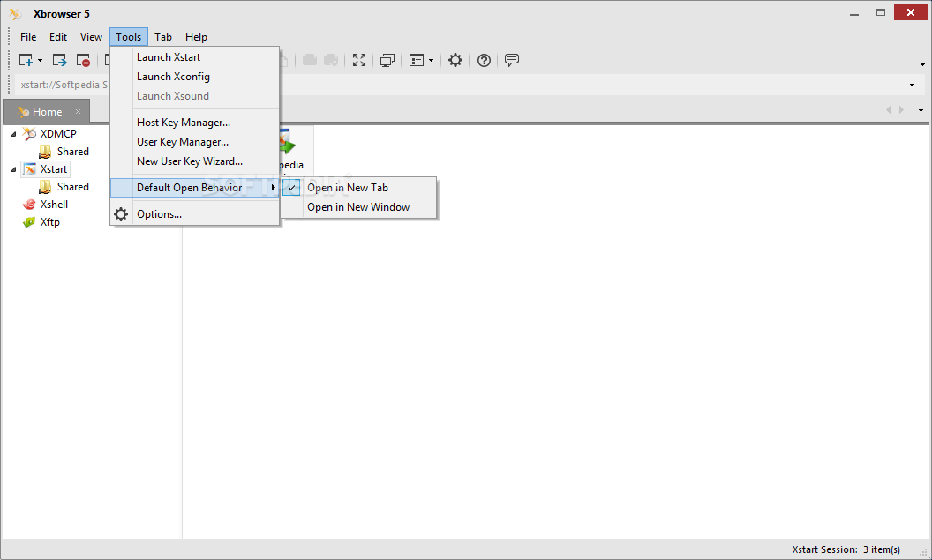Click the Run Session toolbar icon

pos(59,60)
